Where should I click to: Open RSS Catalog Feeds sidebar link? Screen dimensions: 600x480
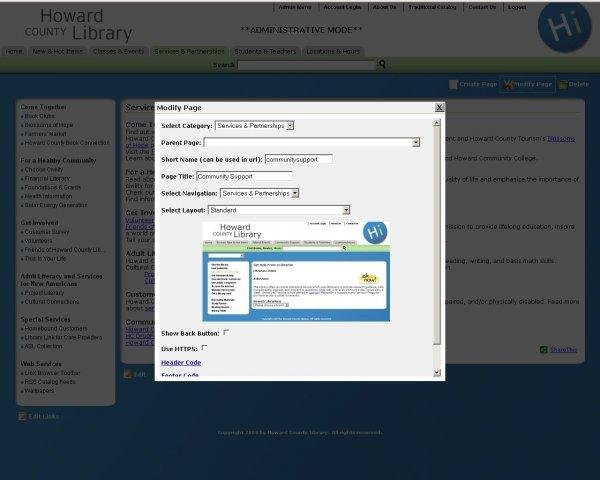pyautogui.click(x=50, y=382)
